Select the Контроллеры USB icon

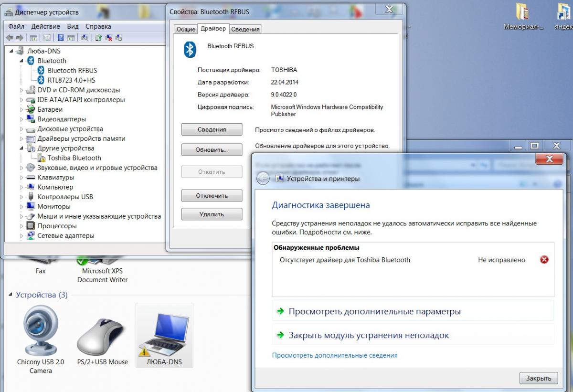point(31,197)
